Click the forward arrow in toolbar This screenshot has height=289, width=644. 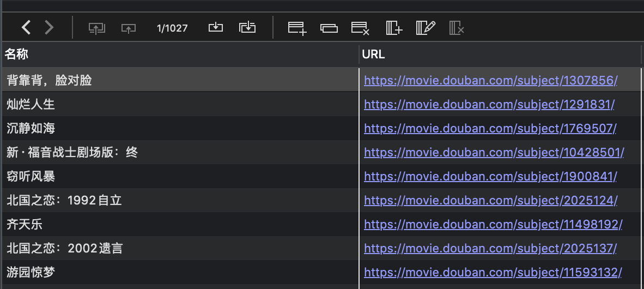(49, 27)
